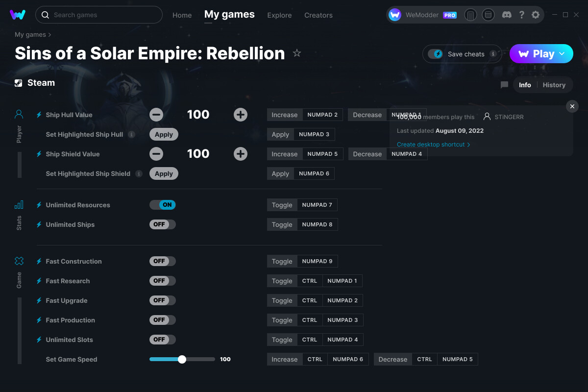
Task: Open settings via the gear icon
Action: tap(536, 15)
